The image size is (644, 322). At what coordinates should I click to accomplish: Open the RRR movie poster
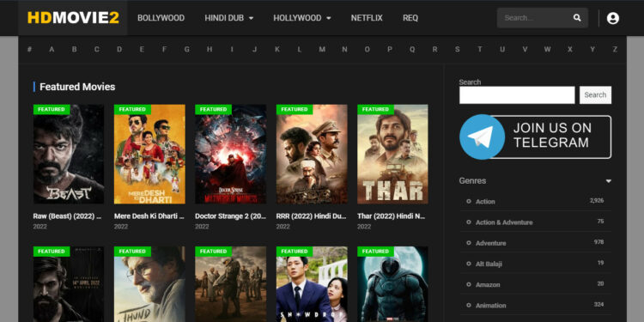[312, 154]
